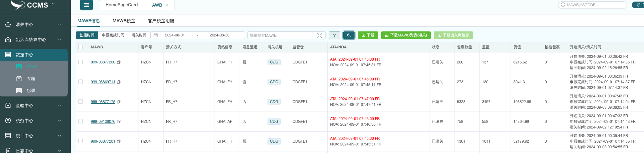Click the document icon next to 日志中心

tap(8, 150)
